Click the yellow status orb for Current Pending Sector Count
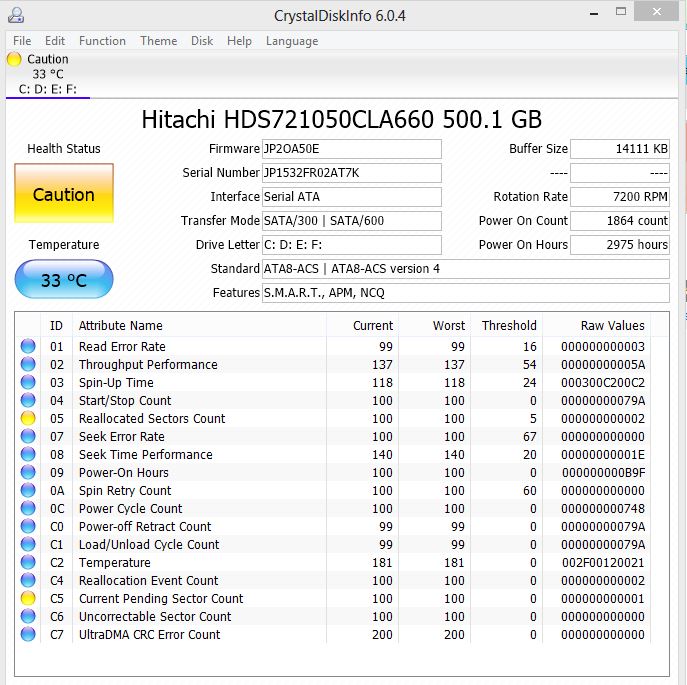 click(x=27, y=599)
